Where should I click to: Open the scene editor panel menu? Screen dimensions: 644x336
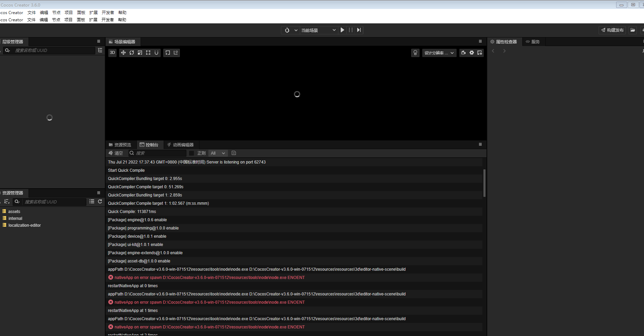click(x=480, y=41)
